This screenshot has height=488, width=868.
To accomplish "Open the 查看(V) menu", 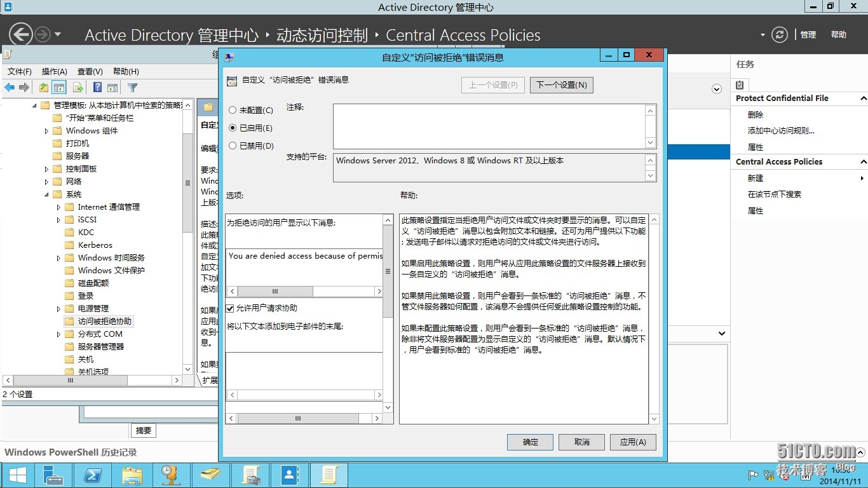I will [90, 72].
